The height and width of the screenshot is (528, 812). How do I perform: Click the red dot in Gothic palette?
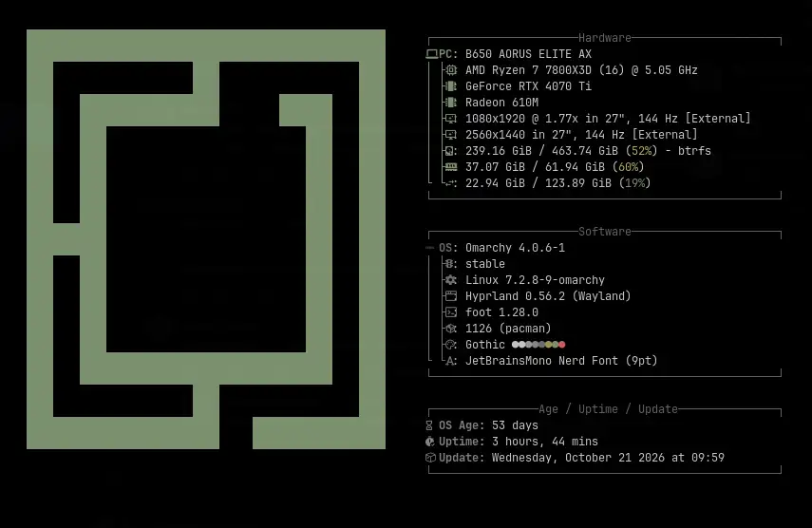coord(562,345)
